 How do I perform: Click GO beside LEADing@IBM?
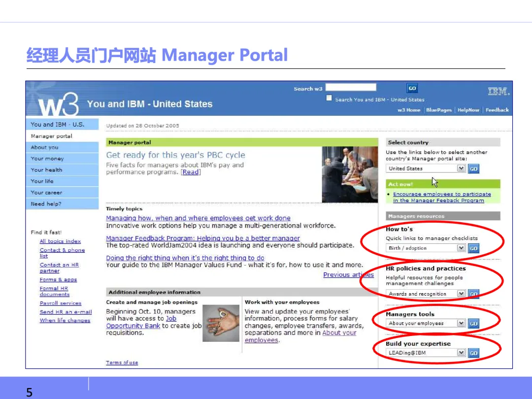(474, 353)
